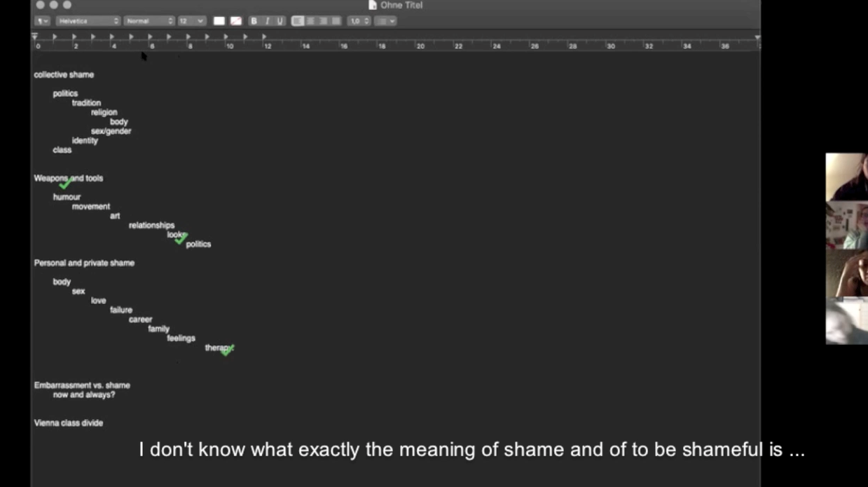Align text right
This screenshot has height=487, width=868.
coord(323,21)
